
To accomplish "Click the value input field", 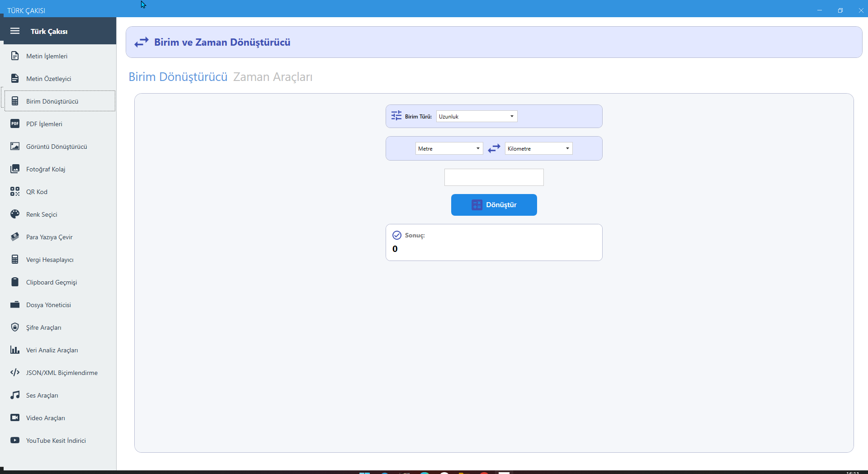I will (x=494, y=177).
